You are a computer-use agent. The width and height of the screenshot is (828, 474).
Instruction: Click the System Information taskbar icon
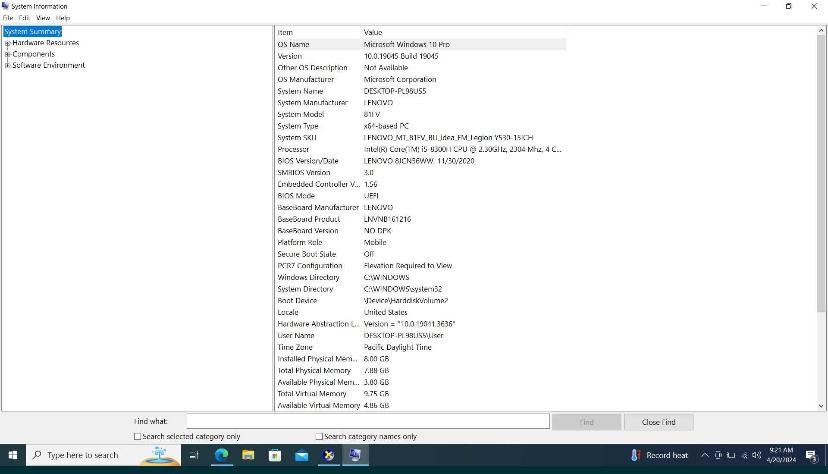(x=354, y=455)
